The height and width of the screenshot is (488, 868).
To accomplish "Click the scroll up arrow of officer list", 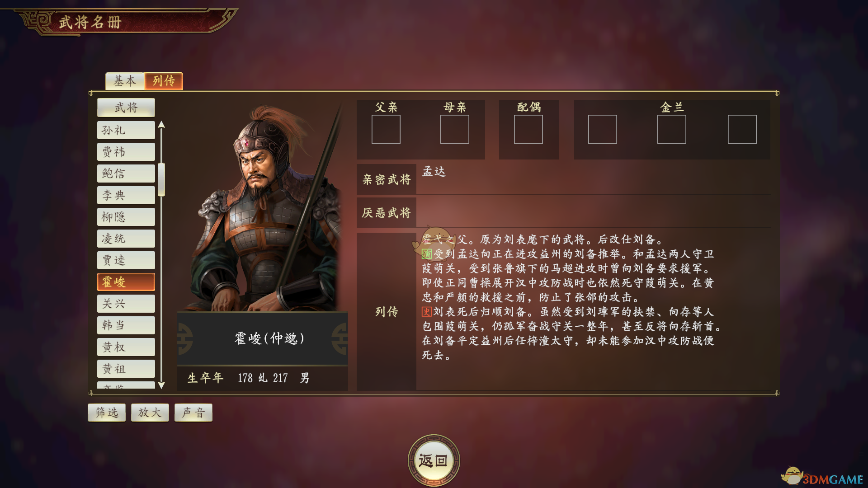I will click(x=161, y=125).
